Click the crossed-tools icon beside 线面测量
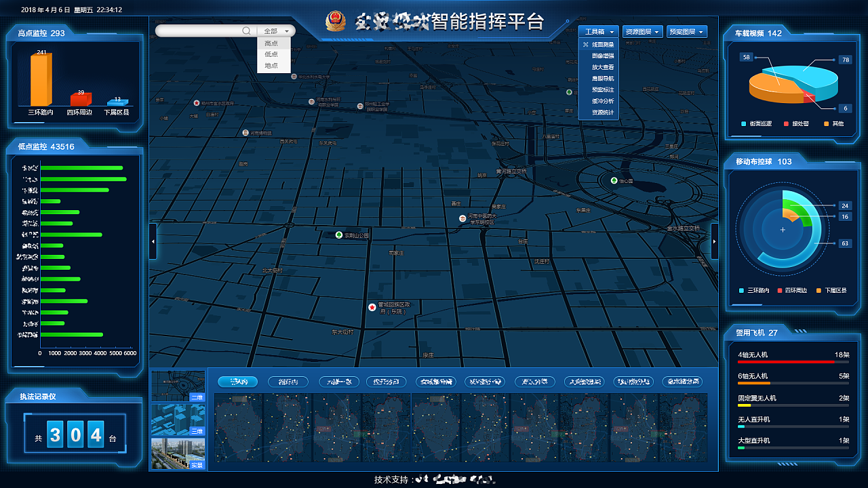This screenshot has width=868, height=488. point(586,45)
